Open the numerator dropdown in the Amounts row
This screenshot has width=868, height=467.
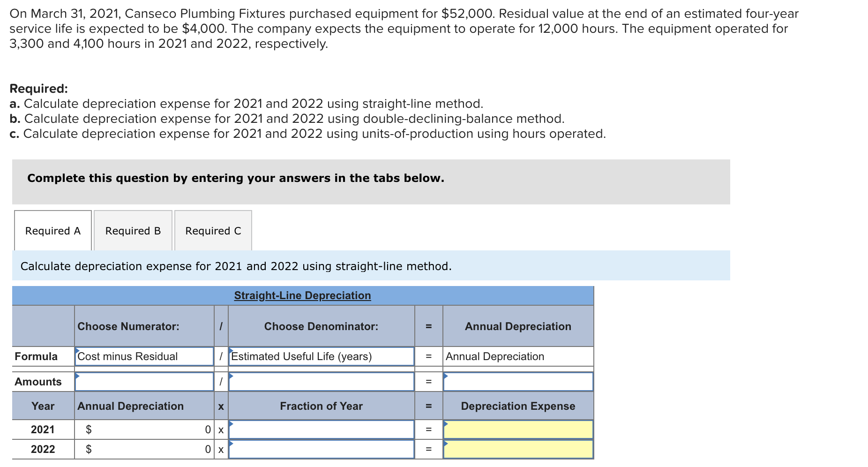pos(143,382)
